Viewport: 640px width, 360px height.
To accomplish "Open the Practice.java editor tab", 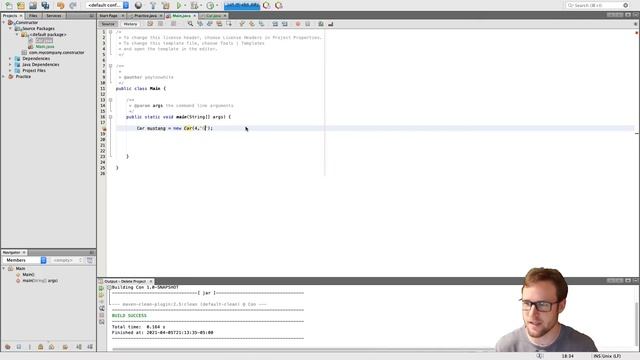I will pos(146,16).
